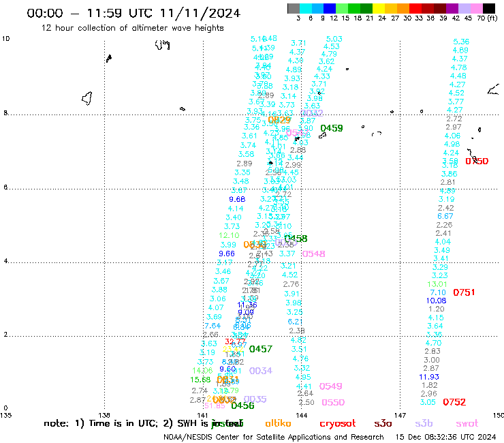The image size is (504, 443).
Task: Click the green time label 0456
Action: click(242, 406)
